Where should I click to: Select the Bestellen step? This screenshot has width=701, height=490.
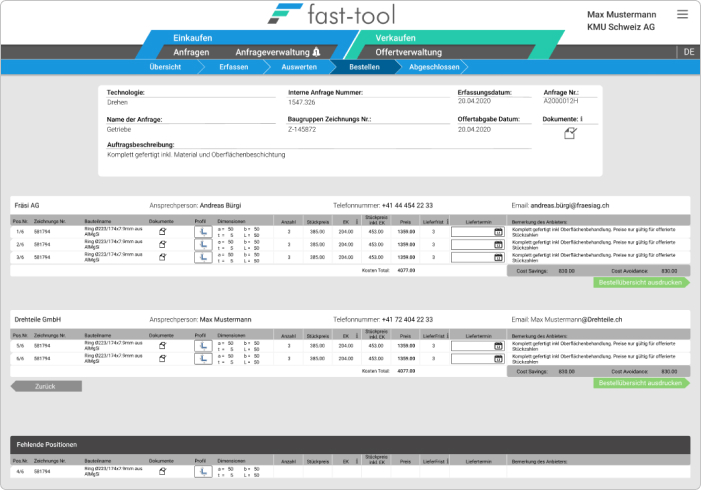click(364, 67)
